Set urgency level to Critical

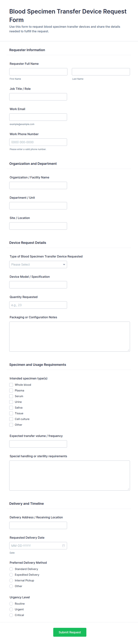point(11,615)
